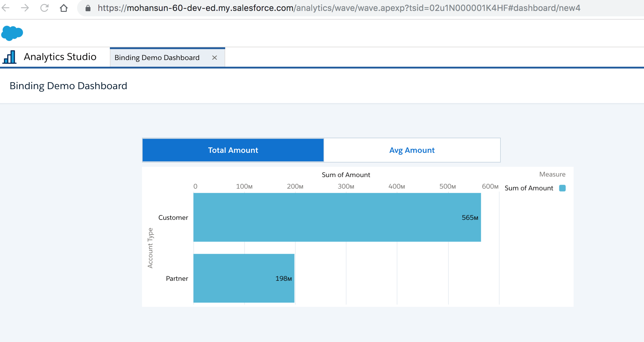Image resolution: width=644 pixels, height=342 pixels.
Task: Click the Account Type axis title
Action: coord(150,248)
